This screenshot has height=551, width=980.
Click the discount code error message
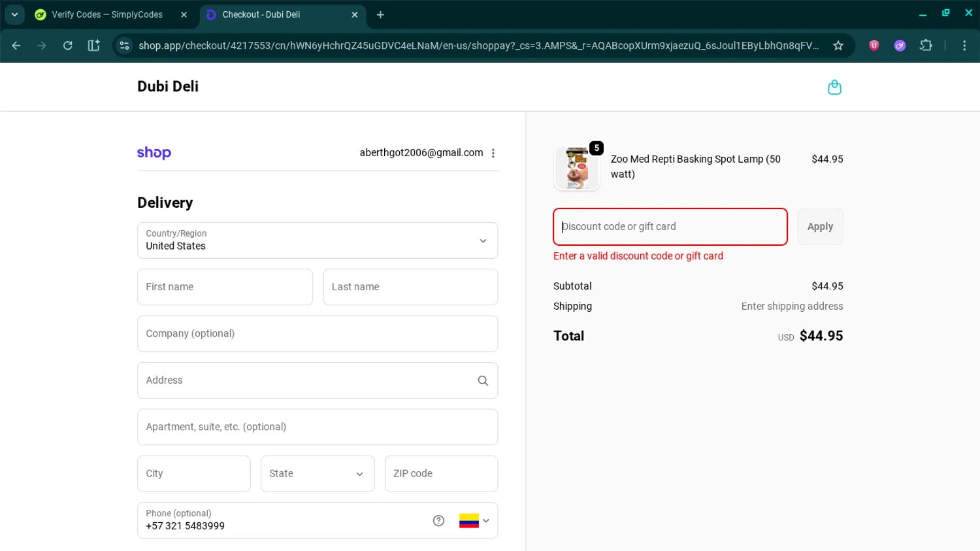638,256
